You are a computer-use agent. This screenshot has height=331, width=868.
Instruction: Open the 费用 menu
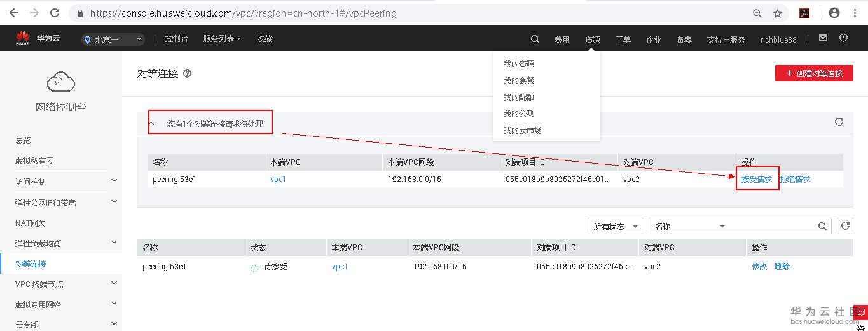pos(561,39)
